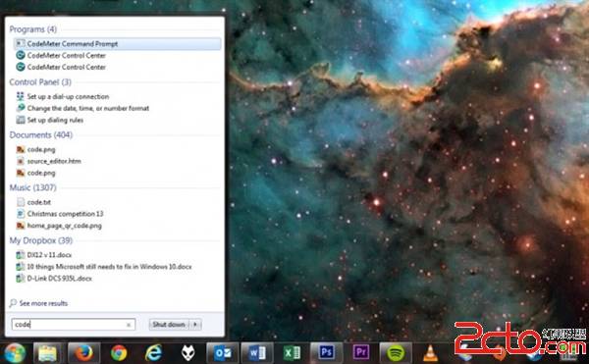
Task: Launch Internet Explorer from the taskbar
Action: [153, 353]
